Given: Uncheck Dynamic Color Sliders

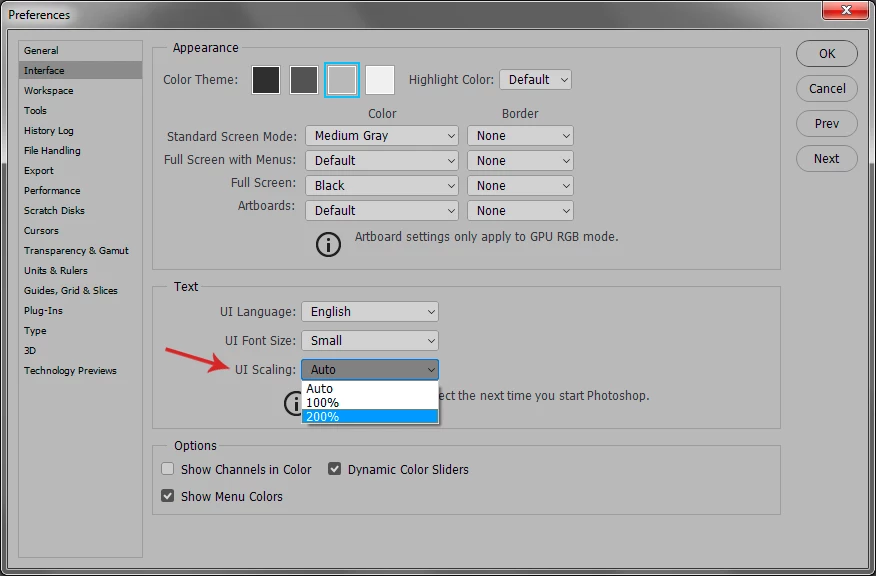Looking at the screenshot, I should click(335, 469).
